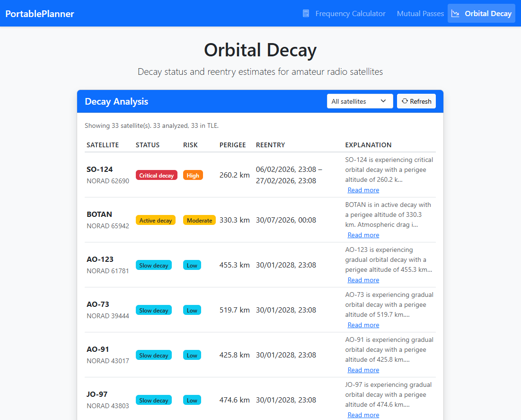Click the AO-73 satellite name
Image resolution: width=521 pixels, height=420 pixels.
97,304
